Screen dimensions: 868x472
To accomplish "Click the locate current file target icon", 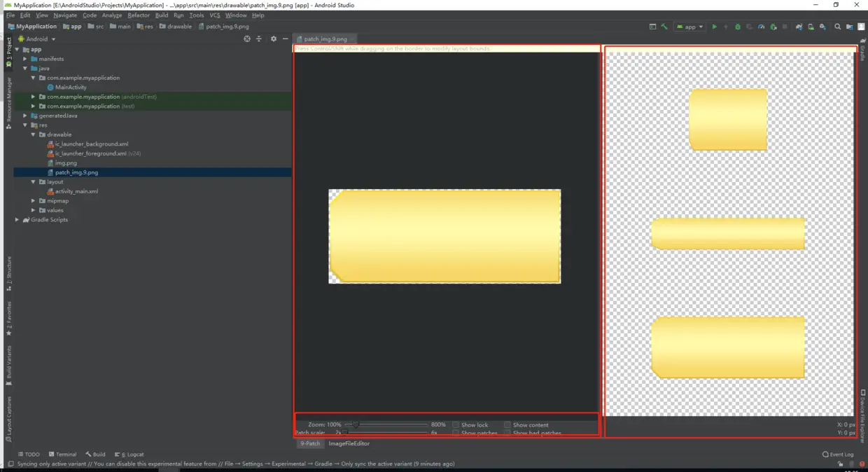I will 246,39.
